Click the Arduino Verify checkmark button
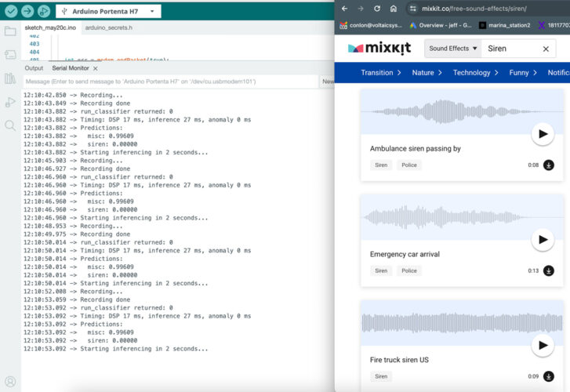Image resolution: width=570 pixels, height=392 pixels. coord(9,11)
